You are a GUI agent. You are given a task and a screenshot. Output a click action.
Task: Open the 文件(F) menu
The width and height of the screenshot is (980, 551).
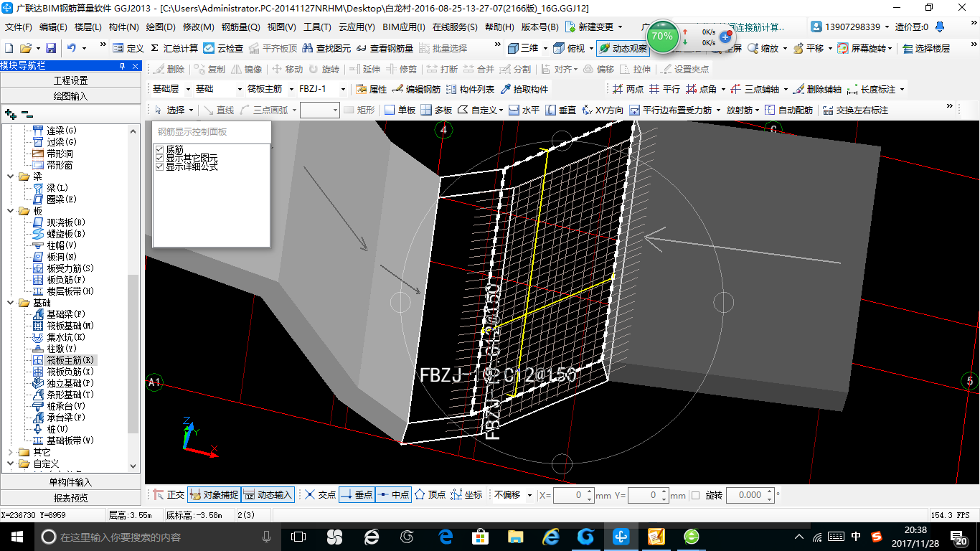click(19, 27)
